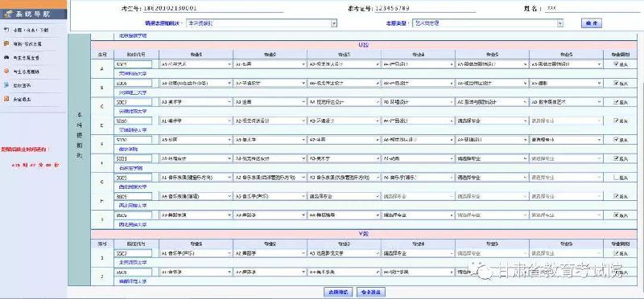Uncheck 服从 checkbox in row C
This screenshot has width=644, height=299.
click(616, 102)
